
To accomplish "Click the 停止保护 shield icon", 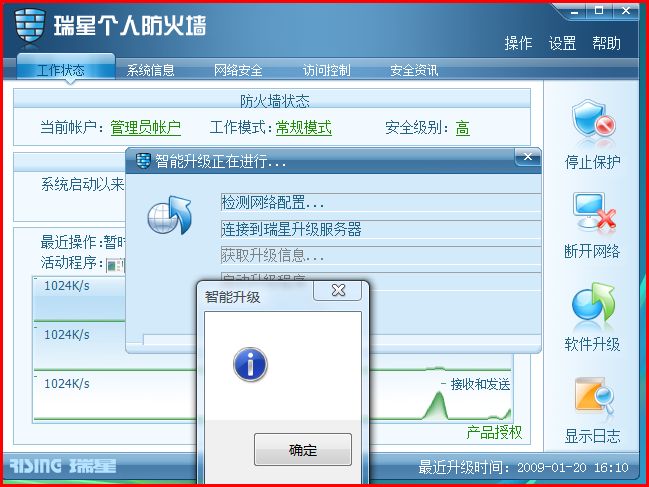I will pos(593,120).
